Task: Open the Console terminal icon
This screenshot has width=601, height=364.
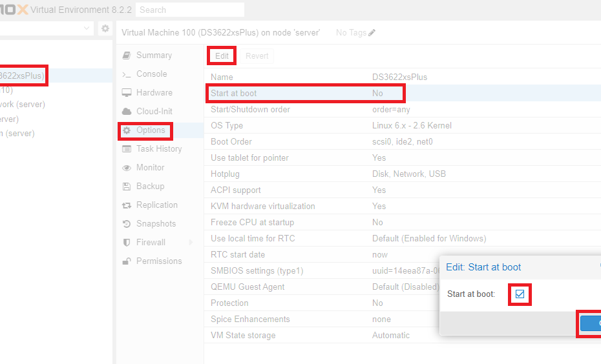Action: coord(127,74)
